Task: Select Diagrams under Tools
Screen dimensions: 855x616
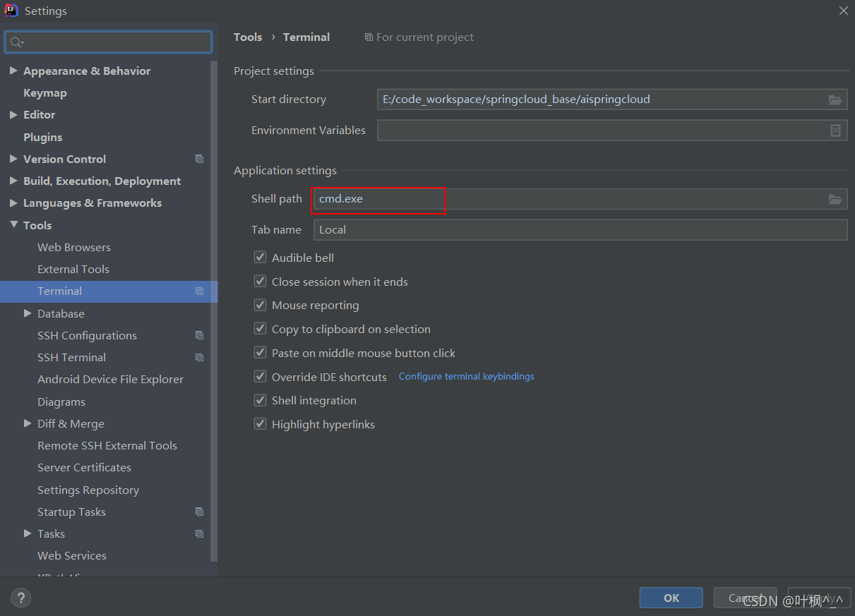Action: point(61,402)
